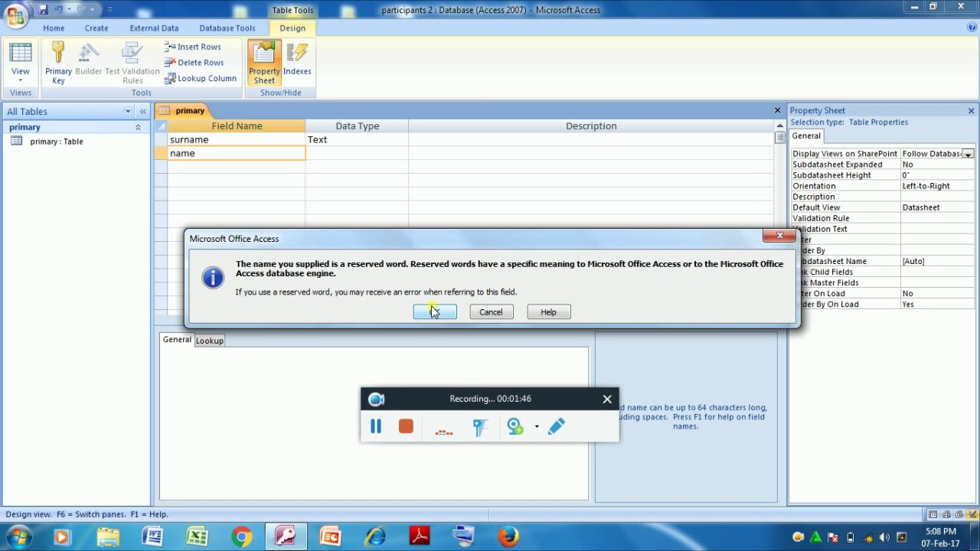Click the Default View value Datasheet

937,207
